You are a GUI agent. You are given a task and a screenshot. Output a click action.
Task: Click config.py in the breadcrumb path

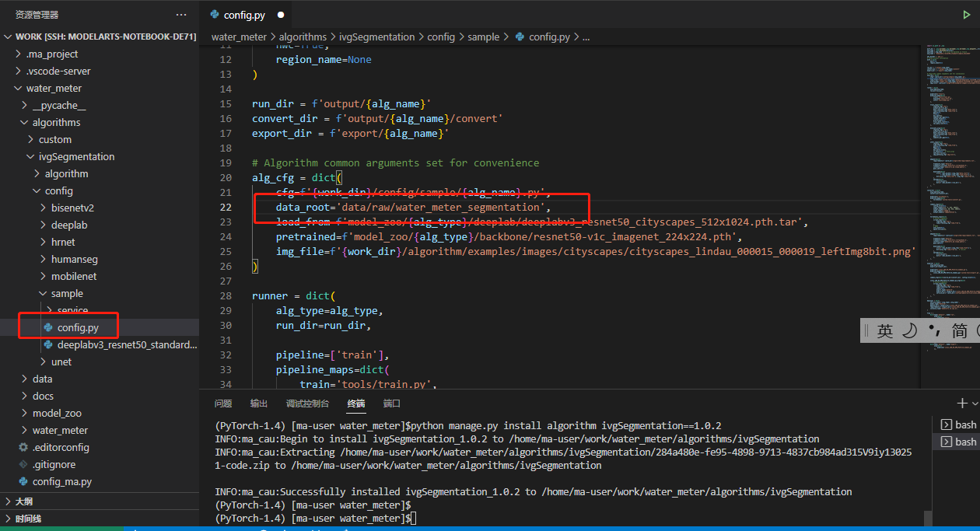tap(543, 37)
